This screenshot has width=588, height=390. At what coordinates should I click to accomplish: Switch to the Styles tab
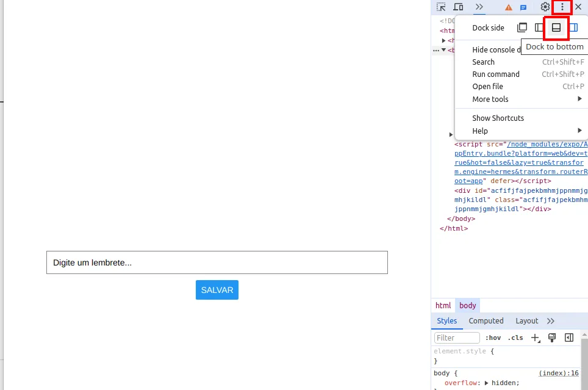[447, 321]
